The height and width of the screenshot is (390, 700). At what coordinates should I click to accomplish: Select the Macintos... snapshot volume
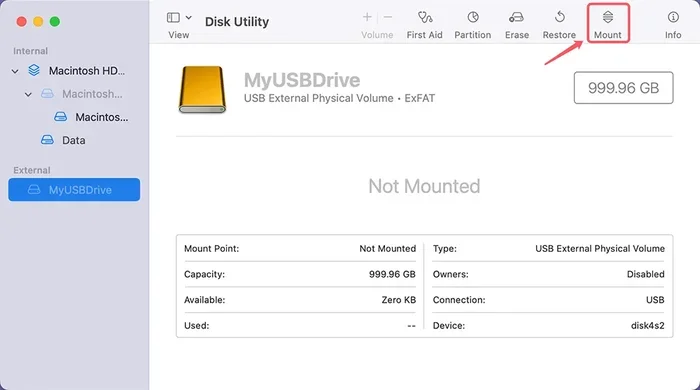click(x=102, y=117)
